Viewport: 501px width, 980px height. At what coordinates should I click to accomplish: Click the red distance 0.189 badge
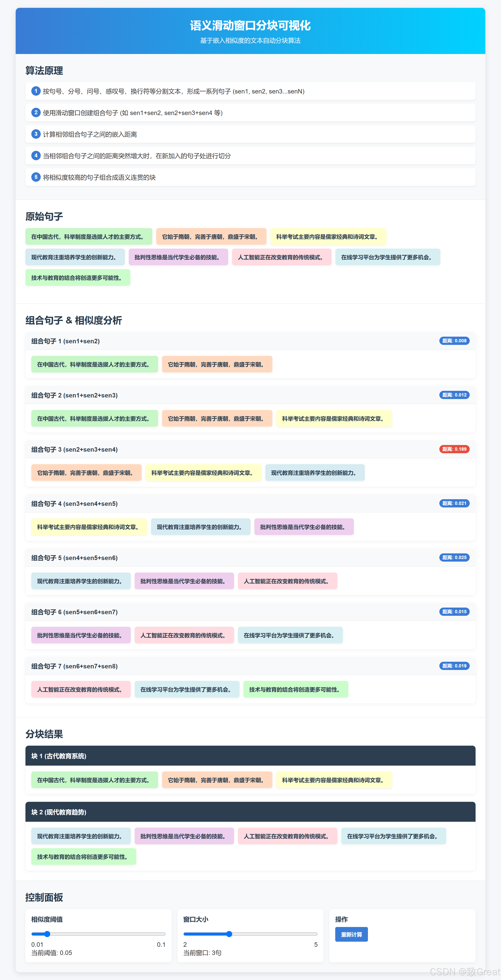pos(454,449)
